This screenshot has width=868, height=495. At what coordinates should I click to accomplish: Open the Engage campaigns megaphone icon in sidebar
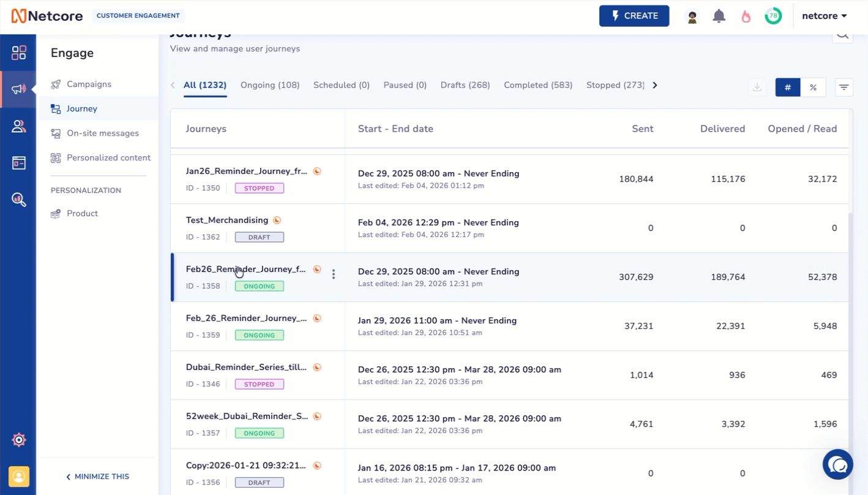(x=18, y=89)
